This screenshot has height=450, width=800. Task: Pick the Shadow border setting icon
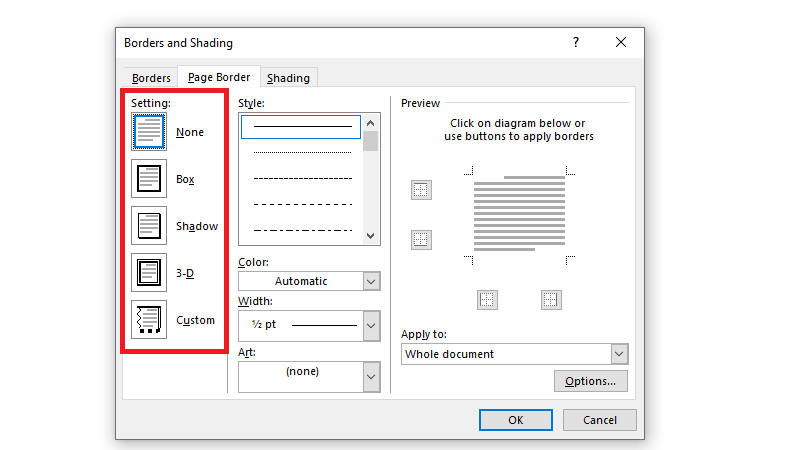click(x=149, y=226)
